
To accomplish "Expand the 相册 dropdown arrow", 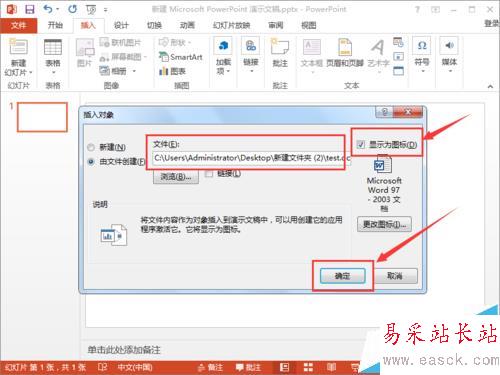I will (134, 71).
